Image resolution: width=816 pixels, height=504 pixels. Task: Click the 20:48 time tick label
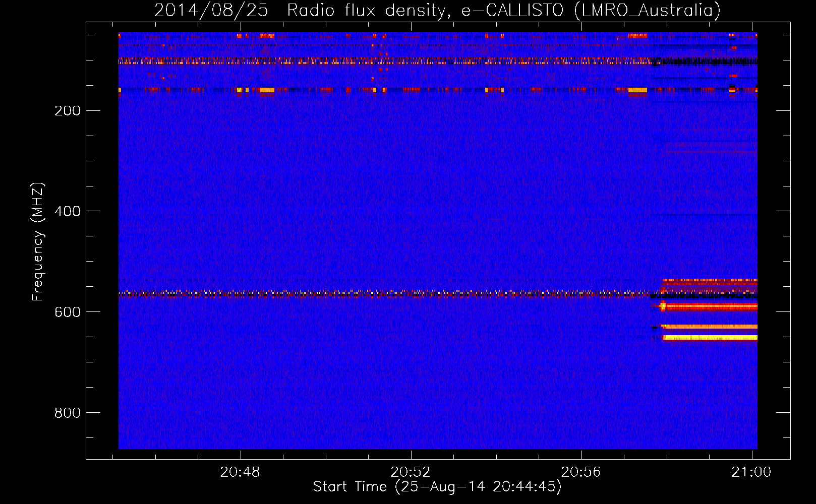coord(240,472)
